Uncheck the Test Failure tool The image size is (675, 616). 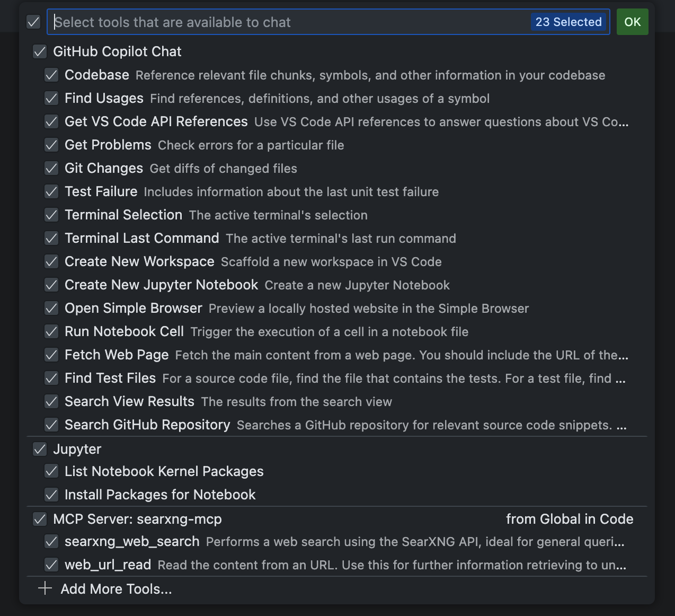click(51, 192)
